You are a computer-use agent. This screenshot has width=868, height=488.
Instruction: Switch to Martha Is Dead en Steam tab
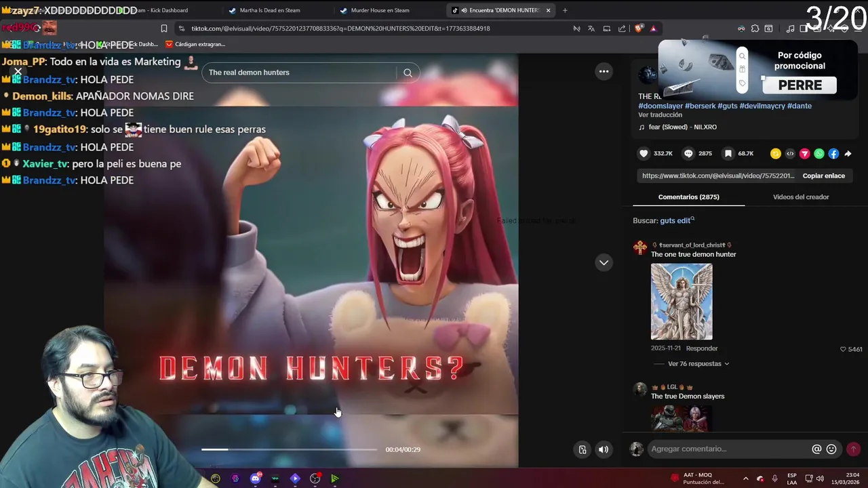(269, 10)
